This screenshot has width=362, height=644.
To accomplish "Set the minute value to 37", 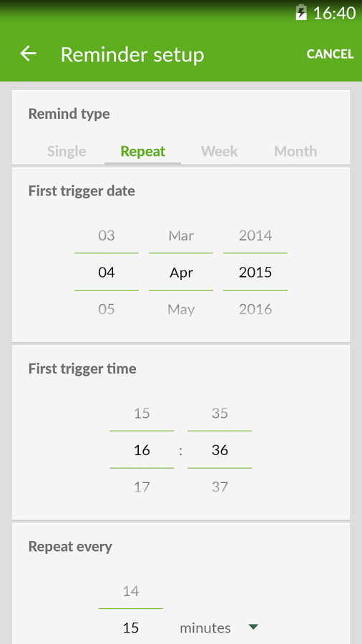I will pyautogui.click(x=220, y=487).
